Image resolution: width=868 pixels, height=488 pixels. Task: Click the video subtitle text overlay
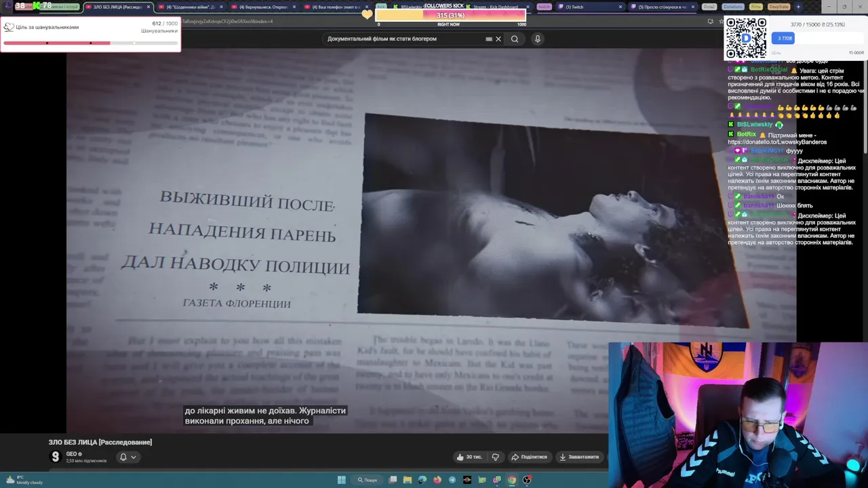click(265, 415)
